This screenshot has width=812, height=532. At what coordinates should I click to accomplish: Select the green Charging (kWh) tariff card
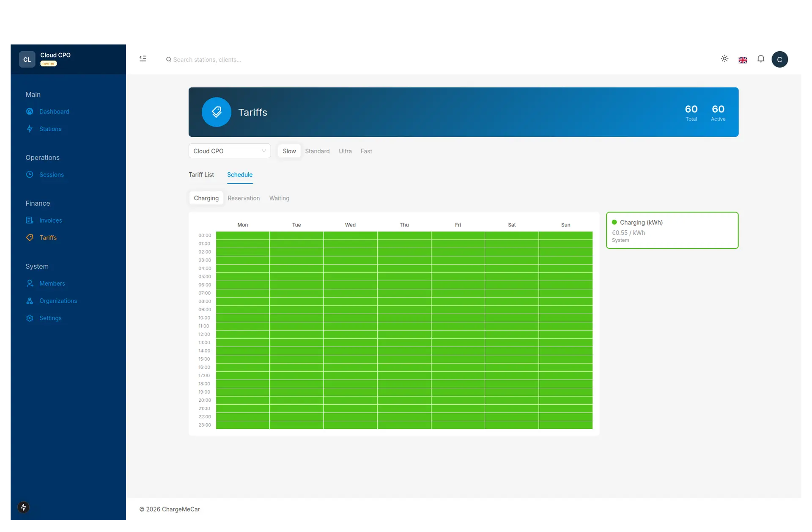coord(672,230)
